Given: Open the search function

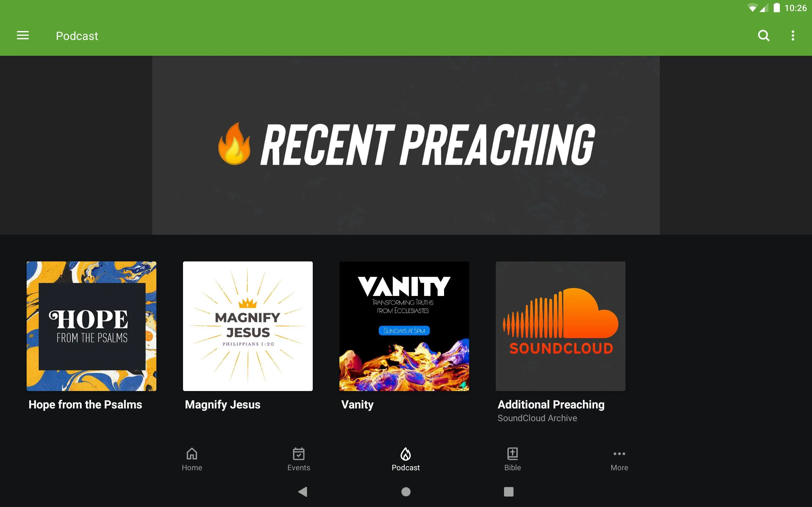Looking at the screenshot, I should pyautogui.click(x=764, y=35).
